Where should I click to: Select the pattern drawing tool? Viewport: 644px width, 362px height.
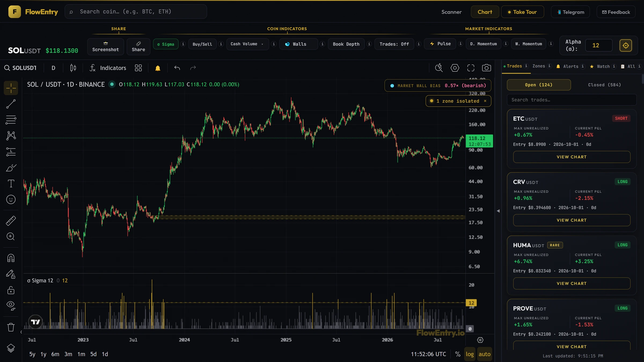(x=11, y=136)
